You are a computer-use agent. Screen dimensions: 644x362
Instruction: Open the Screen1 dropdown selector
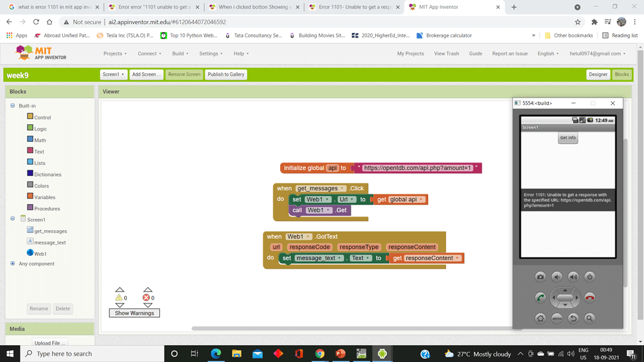[113, 75]
